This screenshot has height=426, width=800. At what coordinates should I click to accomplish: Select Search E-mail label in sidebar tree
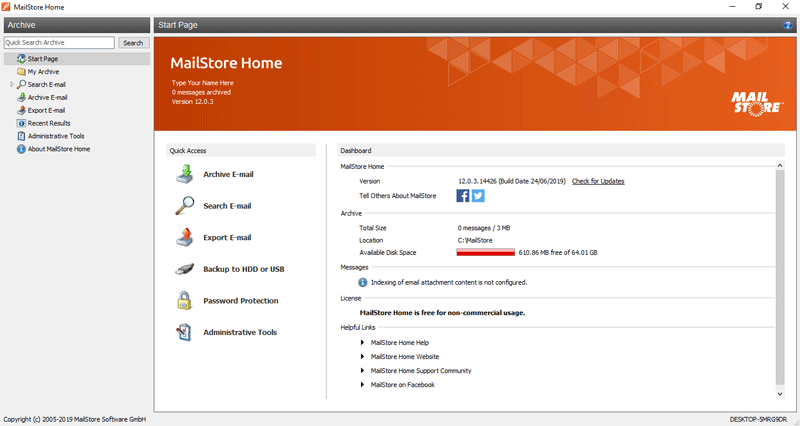46,84
